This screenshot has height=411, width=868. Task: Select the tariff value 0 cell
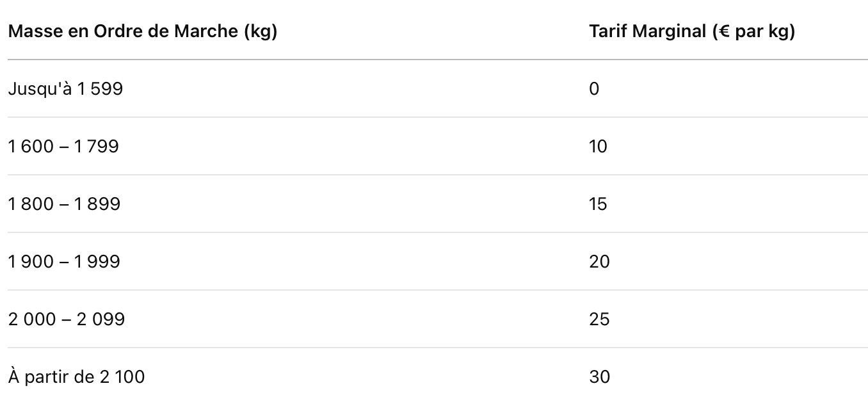pyautogui.click(x=594, y=88)
